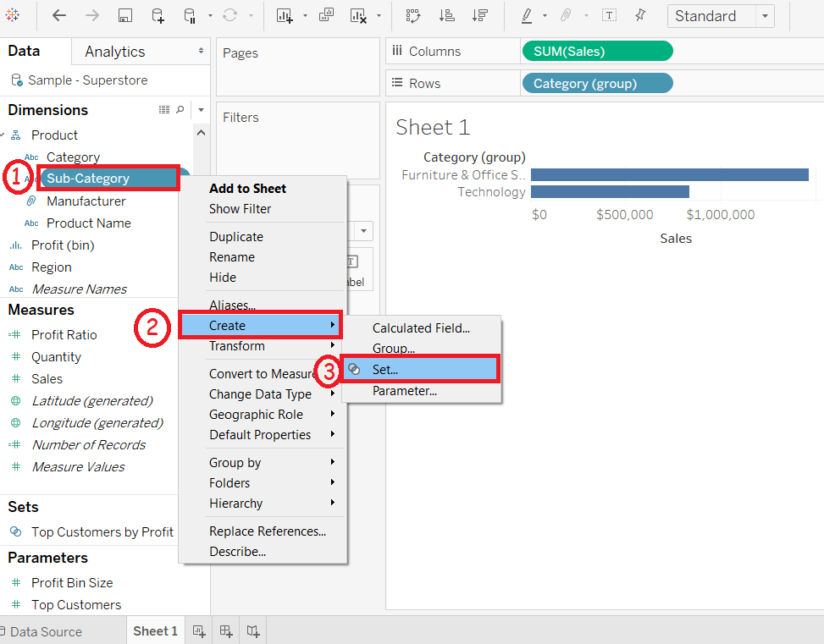Click the Save icon in toolbar
Image resolution: width=824 pixels, height=644 pixels.
124,15
